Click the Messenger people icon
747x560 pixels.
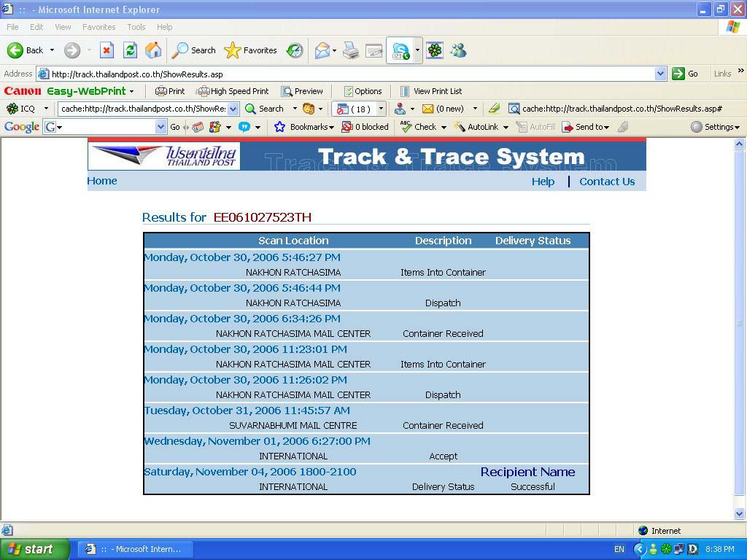pyautogui.click(x=458, y=50)
